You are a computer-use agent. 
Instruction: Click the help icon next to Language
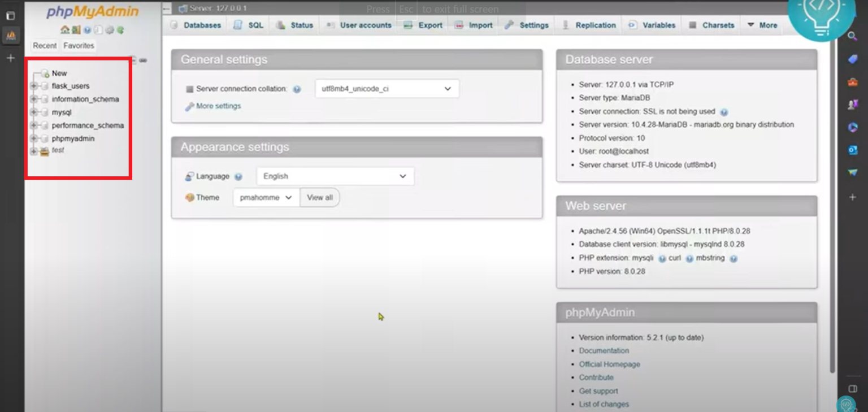tap(238, 177)
